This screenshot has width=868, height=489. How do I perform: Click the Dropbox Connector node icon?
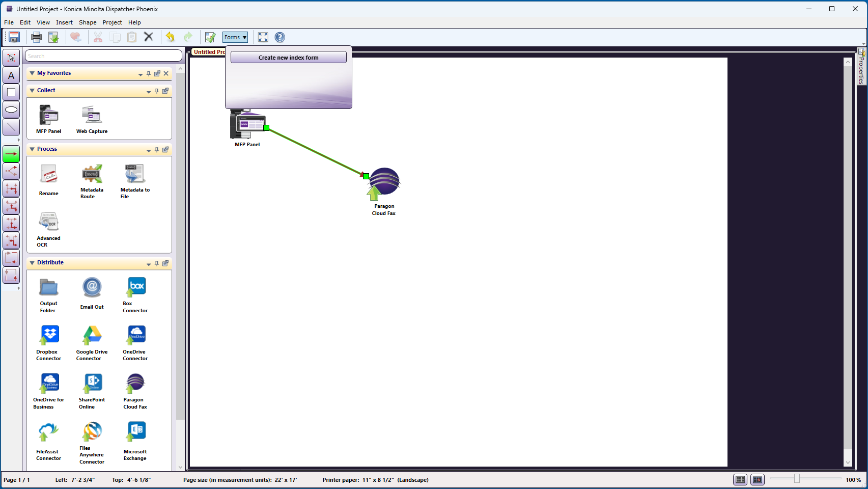point(49,335)
